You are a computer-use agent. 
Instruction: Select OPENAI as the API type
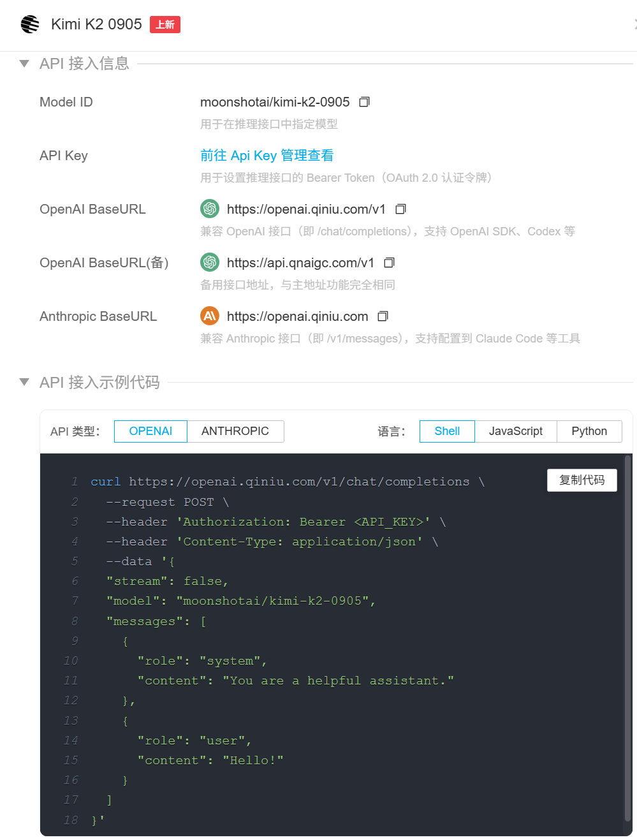150,431
